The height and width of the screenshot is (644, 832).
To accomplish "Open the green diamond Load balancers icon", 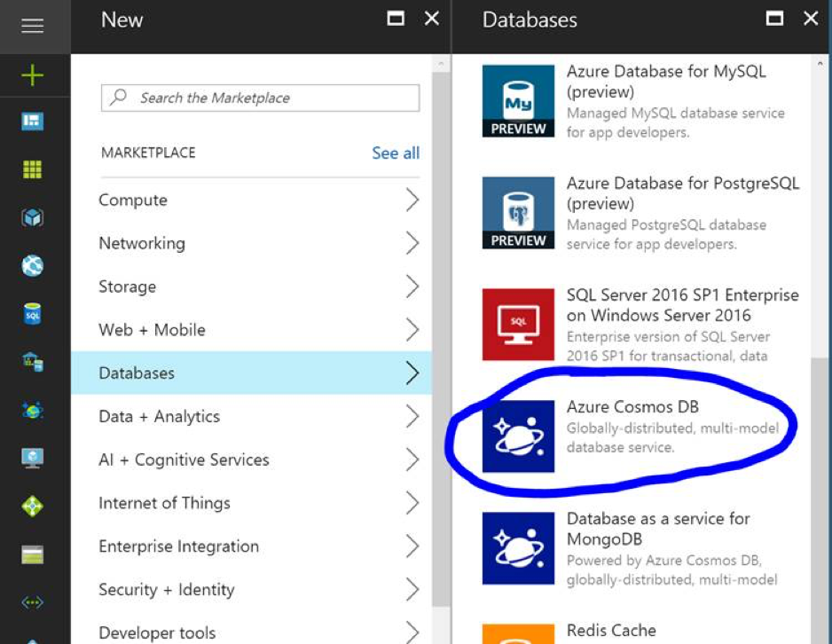I will coord(32,507).
